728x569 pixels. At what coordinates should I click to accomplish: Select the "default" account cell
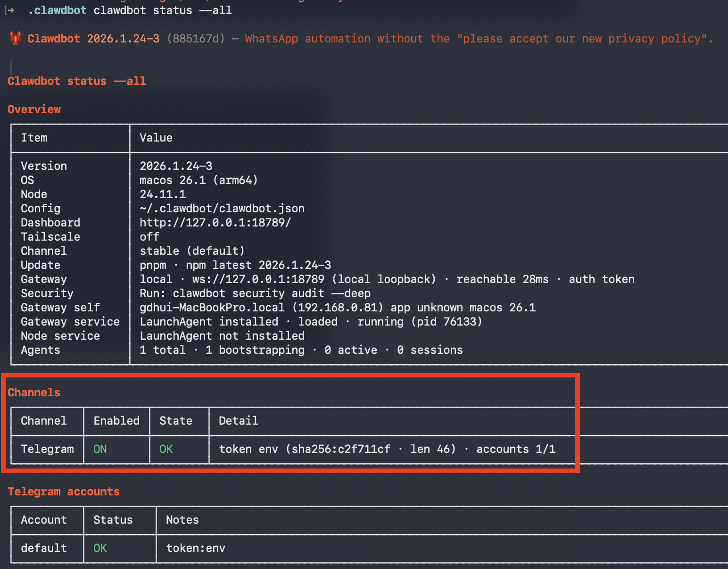point(44,548)
